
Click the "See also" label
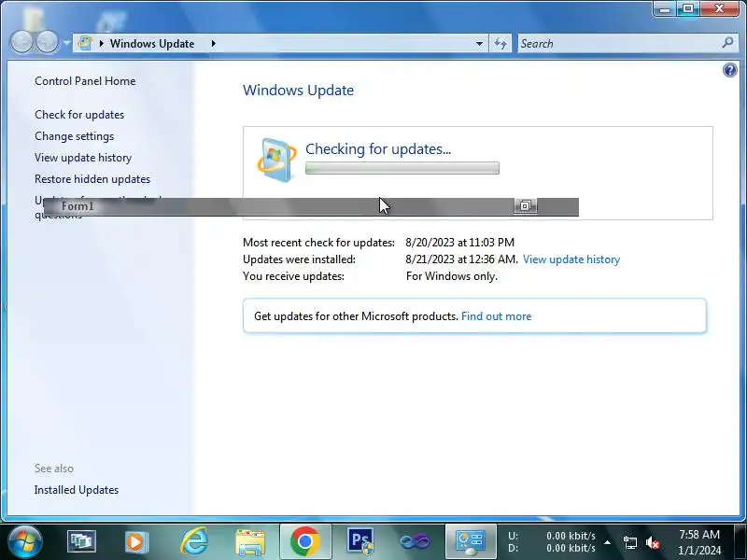point(54,469)
